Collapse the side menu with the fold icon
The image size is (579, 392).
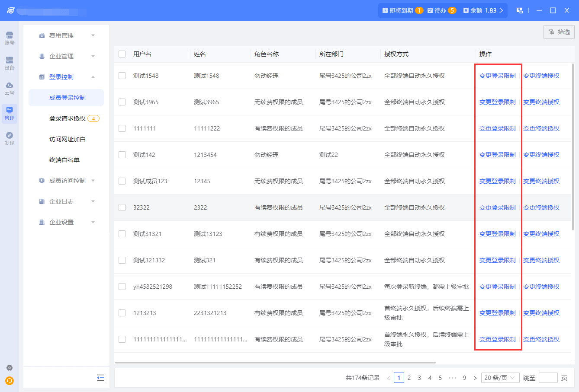(x=101, y=378)
